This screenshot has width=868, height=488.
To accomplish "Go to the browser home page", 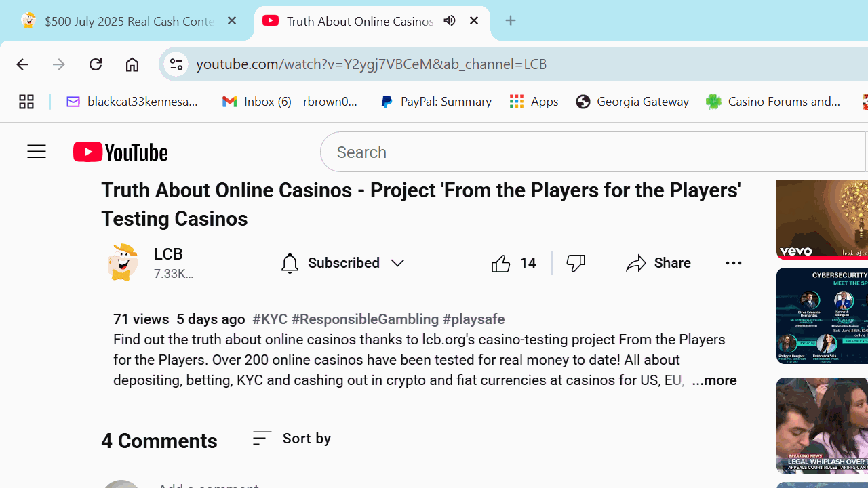I will click(x=132, y=64).
